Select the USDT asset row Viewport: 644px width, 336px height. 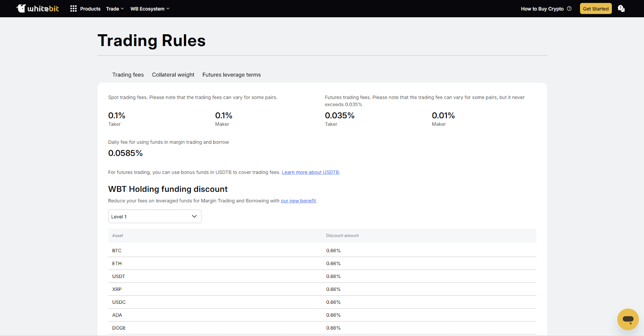119,276
